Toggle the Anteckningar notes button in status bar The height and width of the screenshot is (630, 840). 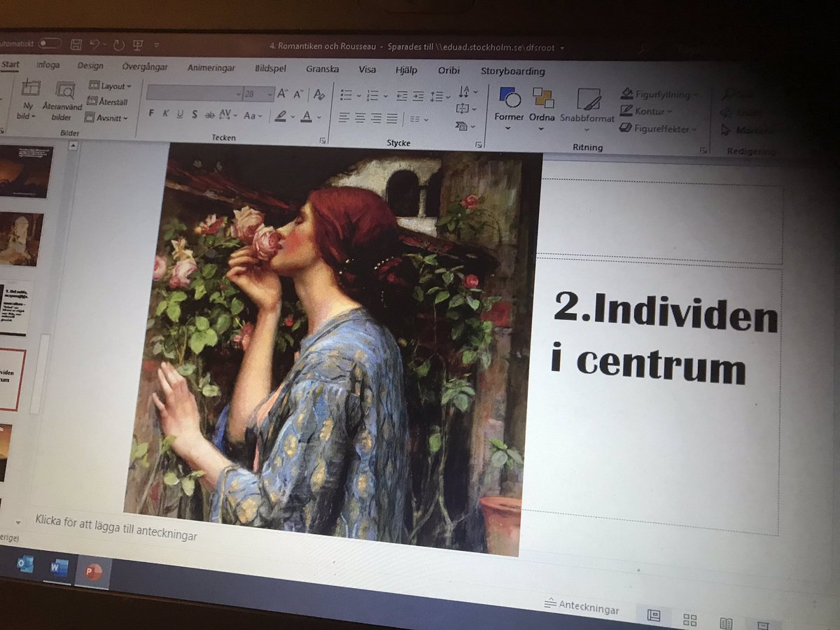click(582, 606)
